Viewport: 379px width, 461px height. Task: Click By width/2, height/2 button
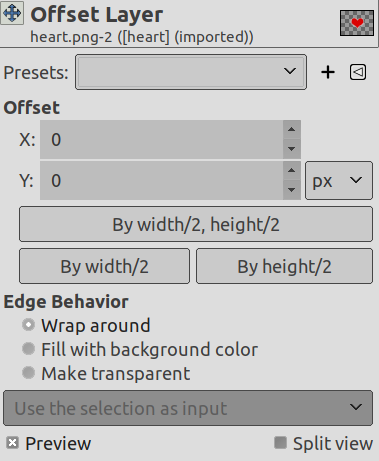pos(196,224)
